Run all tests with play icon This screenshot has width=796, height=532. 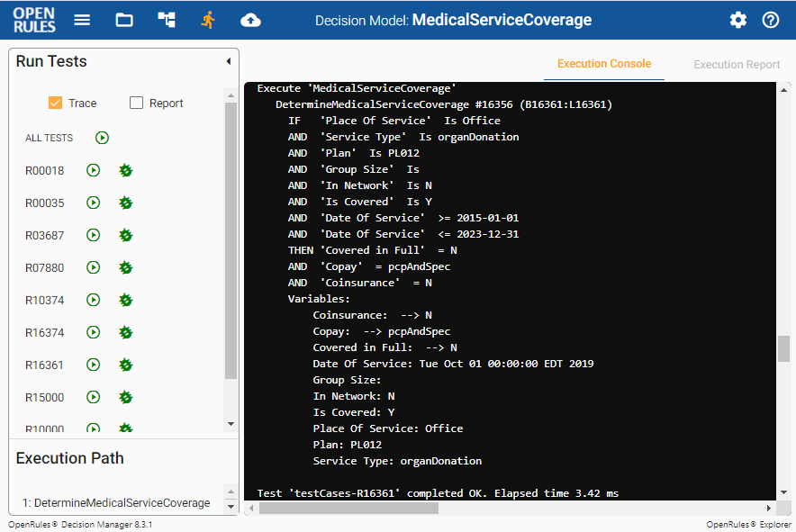(103, 138)
